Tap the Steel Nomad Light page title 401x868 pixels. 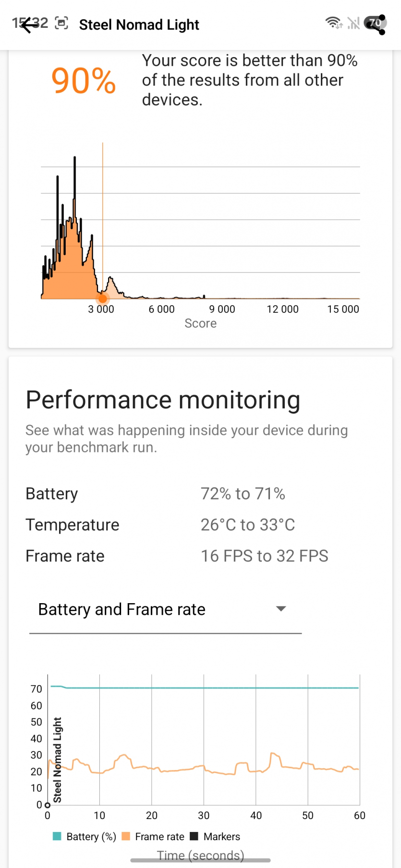tap(139, 25)
